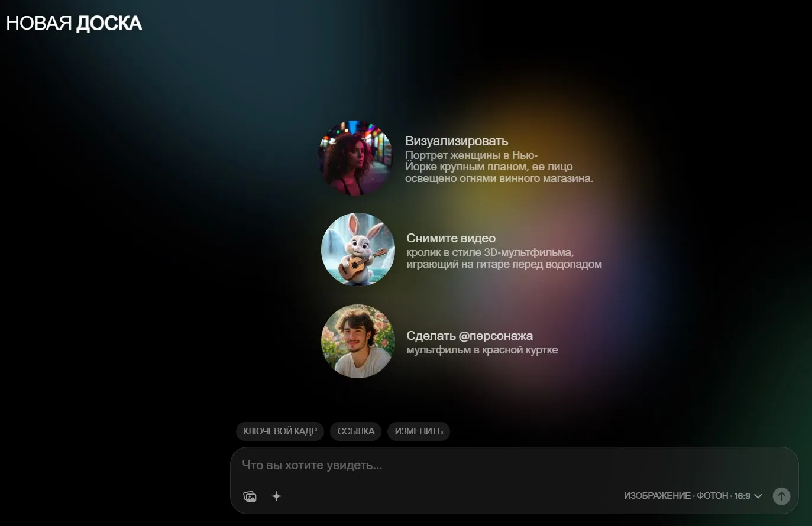Click the description 'кролик в стиле 3D-мультфильма'
Screen dimensions: 812x526
click(504, 258)
